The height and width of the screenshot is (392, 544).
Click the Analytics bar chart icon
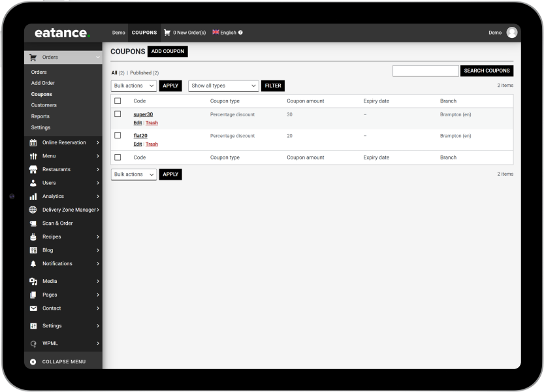(33, 197)
